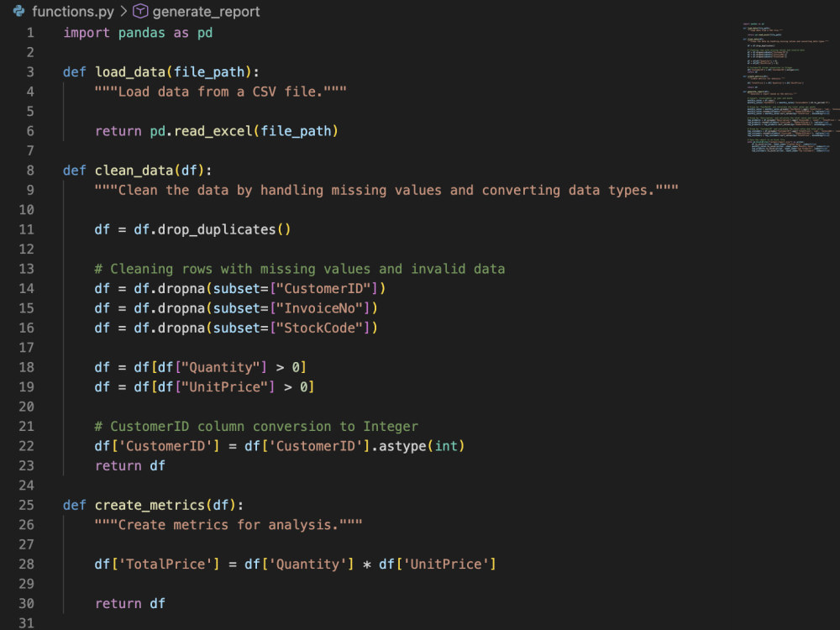
Task: Click the functions.py breadcrumb
Action: [73, 11]
